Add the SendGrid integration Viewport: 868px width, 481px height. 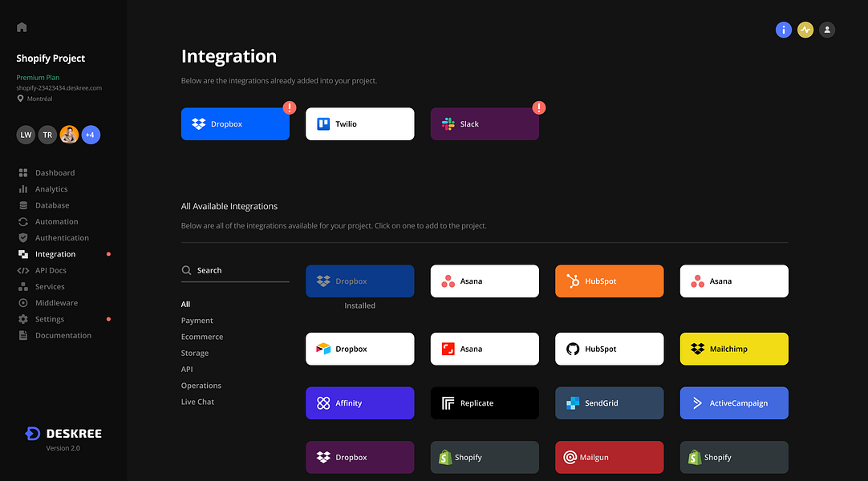click(609, 403)
